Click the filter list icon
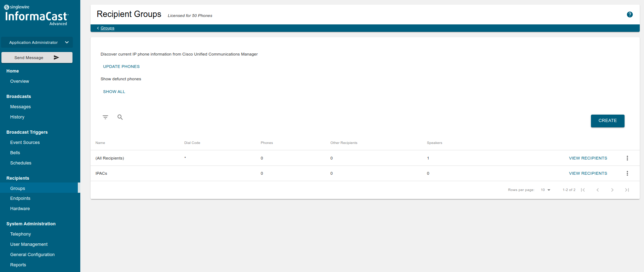 105,117
